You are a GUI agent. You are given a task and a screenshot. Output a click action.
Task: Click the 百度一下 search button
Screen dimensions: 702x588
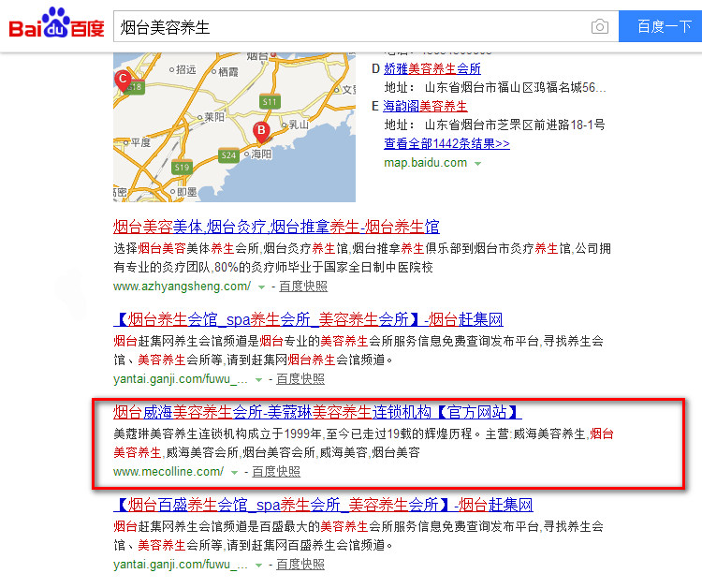pyautogui.click(x=661, y=26)
